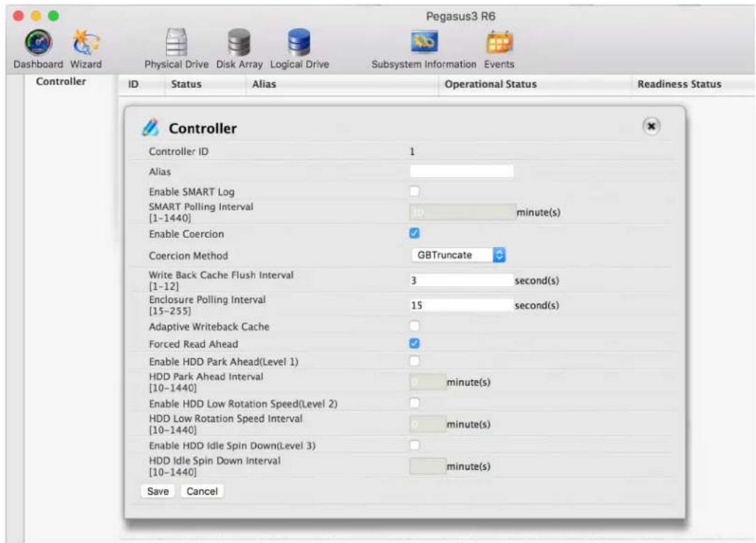Close the Controller dialog with X button
Image resolution: width=756 pixels, height=543 pixels.
[651, 126]
